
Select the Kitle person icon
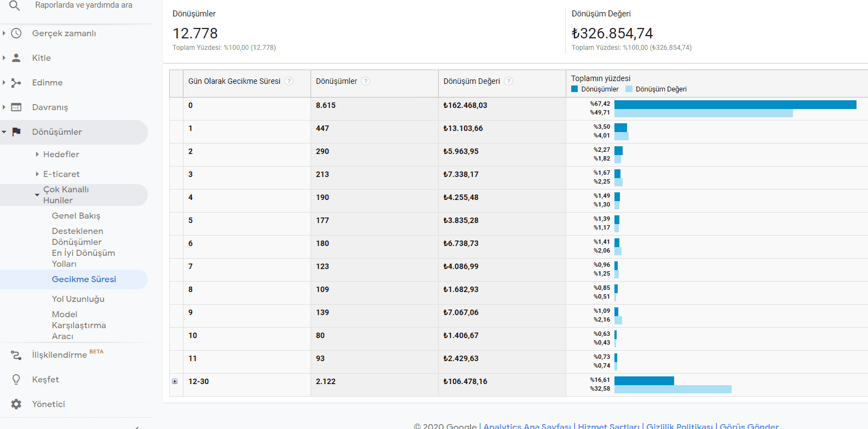tap(16, 58)
